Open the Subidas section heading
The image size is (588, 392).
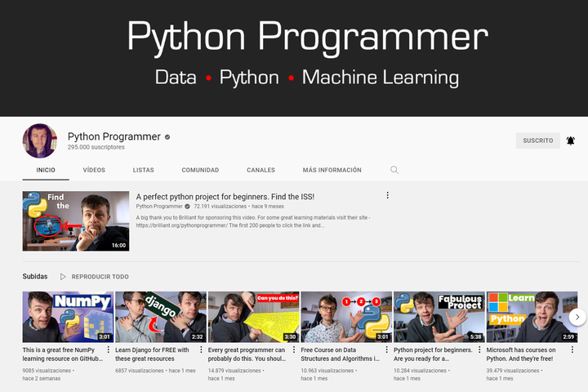coord(35,277)
